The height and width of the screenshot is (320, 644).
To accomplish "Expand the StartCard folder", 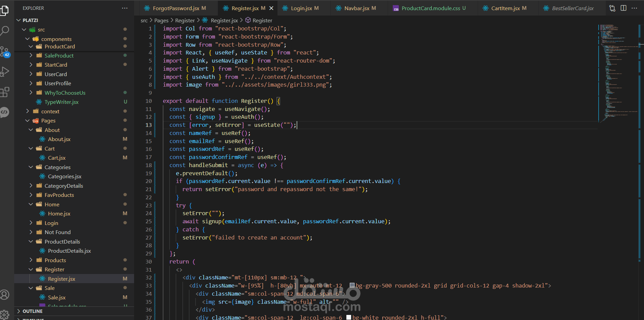I will (31, 65).
